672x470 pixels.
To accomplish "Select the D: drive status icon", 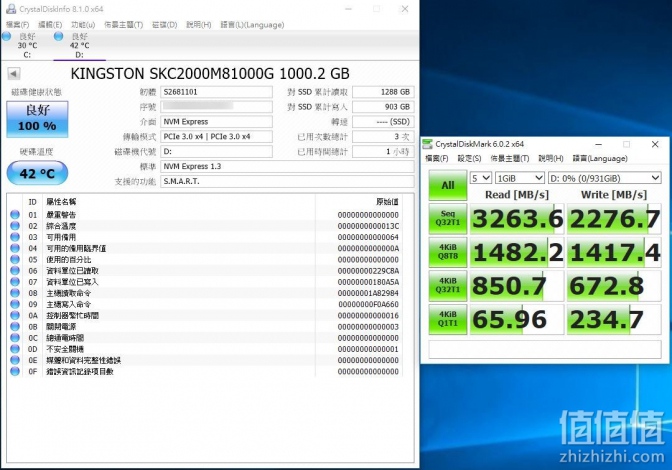I will 58,36.
